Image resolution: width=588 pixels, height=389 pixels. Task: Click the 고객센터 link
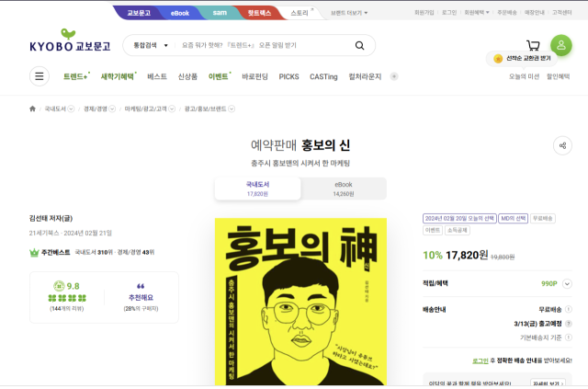coord(561,12)
